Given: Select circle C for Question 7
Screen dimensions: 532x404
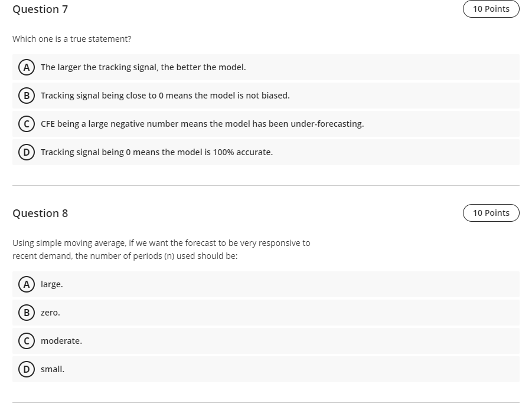Looking at the screenshot, I should [x=27, y=124].
